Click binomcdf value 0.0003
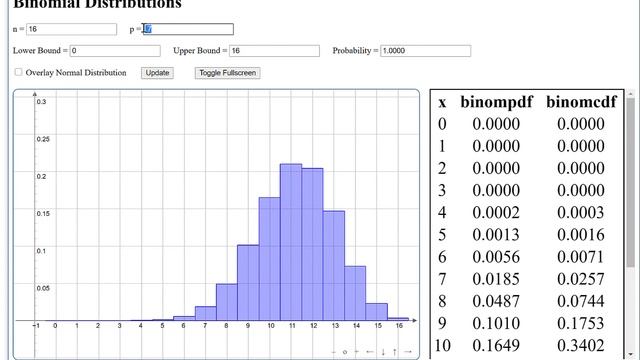The image size is (640, 360). pos(581,213)
